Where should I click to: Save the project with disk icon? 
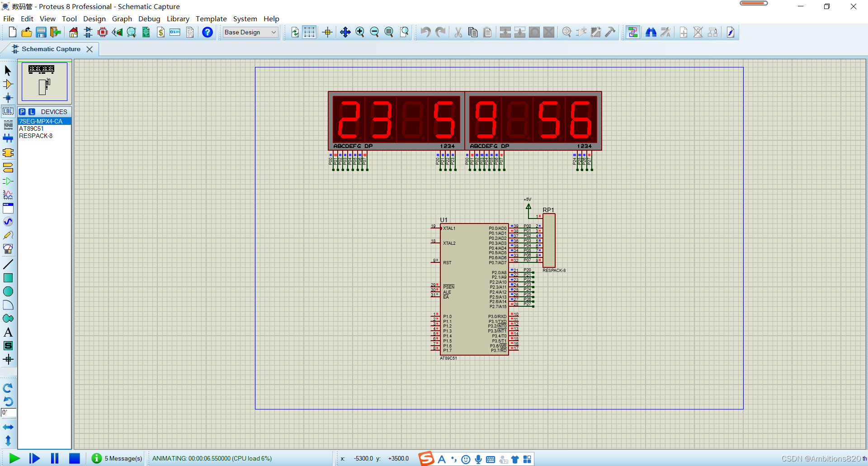click(41, 32)
